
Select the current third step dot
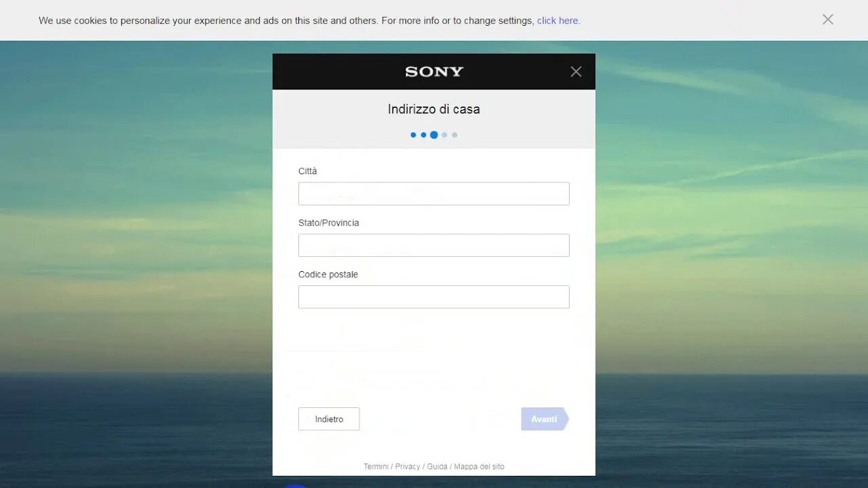click(434, 135)
